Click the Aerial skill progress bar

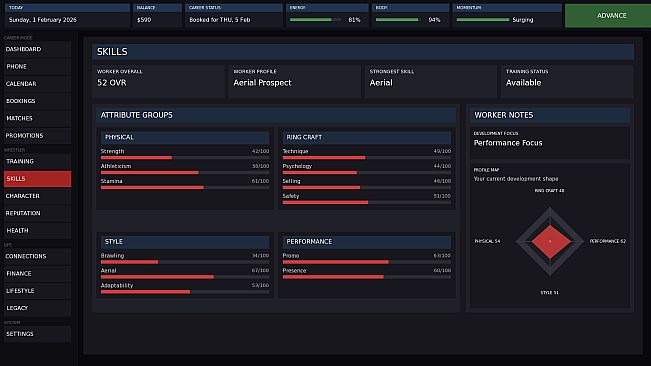click(x=185, y=277)
